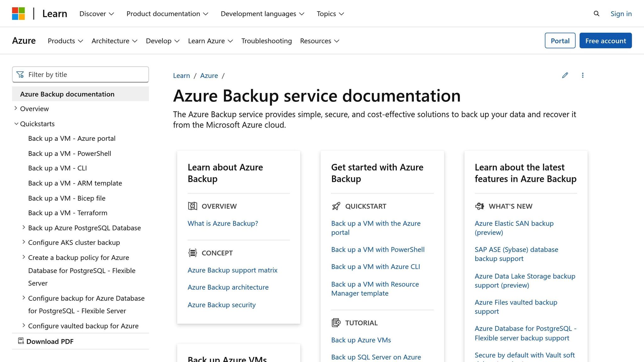Collapse the Quickstarts tree node

click(16, 123)
